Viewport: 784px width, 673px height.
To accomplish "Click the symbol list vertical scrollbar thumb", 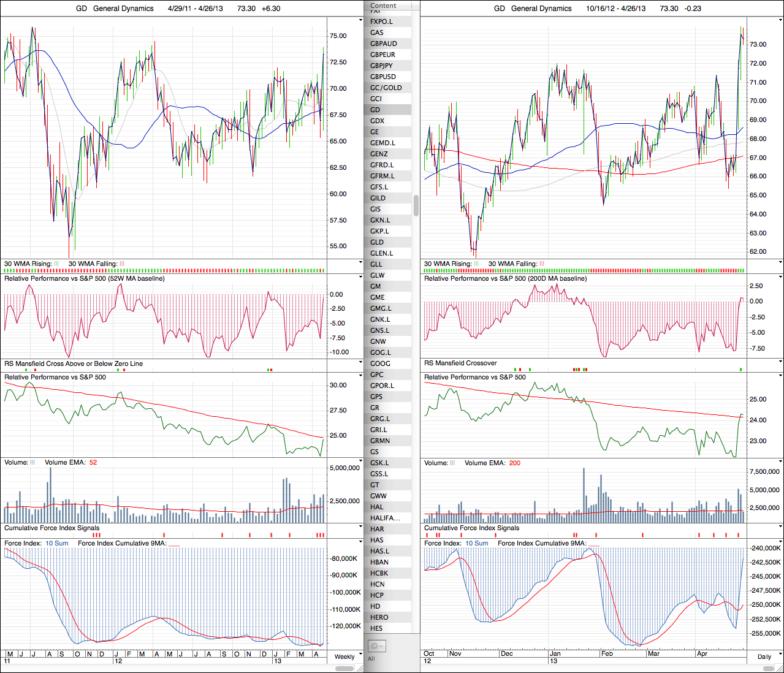I will (416, 205).
